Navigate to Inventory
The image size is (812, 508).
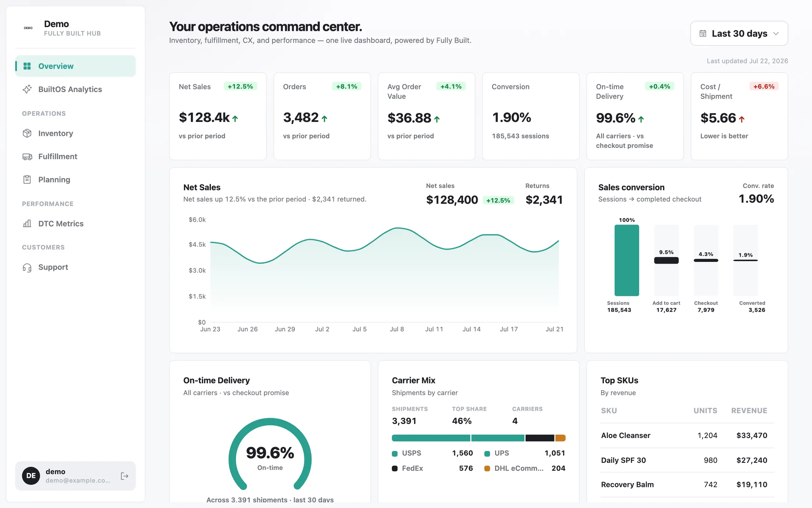[76, 133]
